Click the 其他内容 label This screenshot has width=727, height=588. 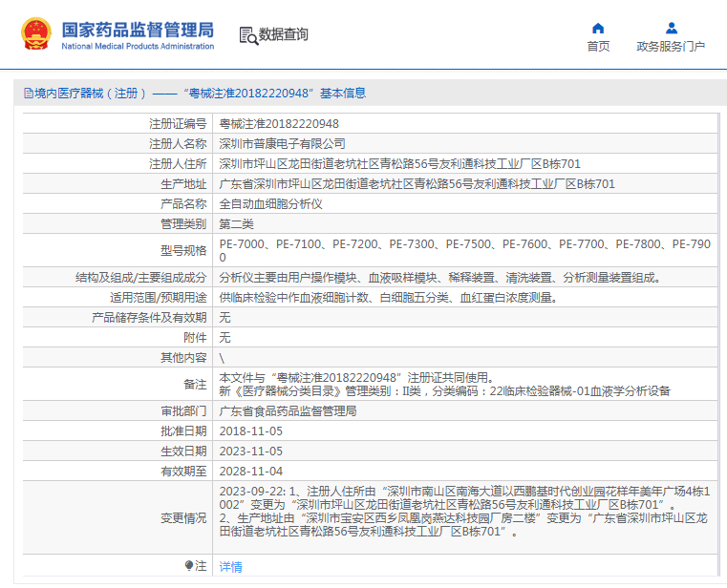point(183,358)
